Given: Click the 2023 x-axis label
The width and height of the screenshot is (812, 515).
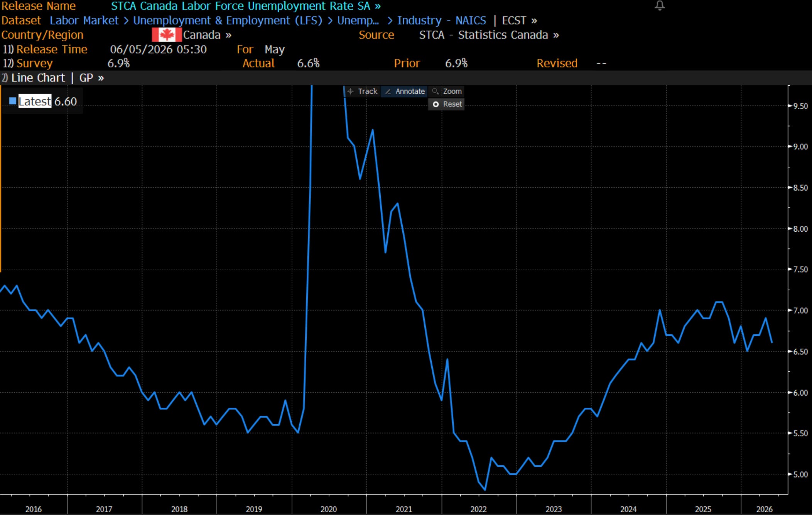Looking at the screenshot, I should point(554,509).
